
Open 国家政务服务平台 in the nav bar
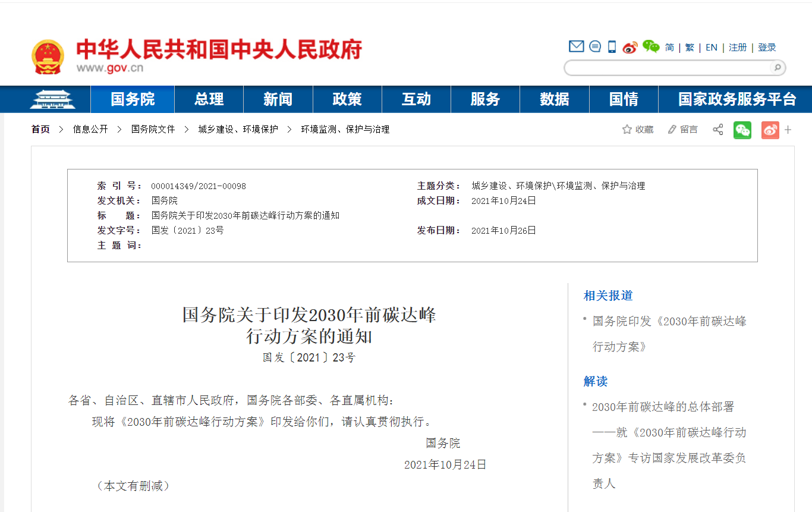point(737,99)
